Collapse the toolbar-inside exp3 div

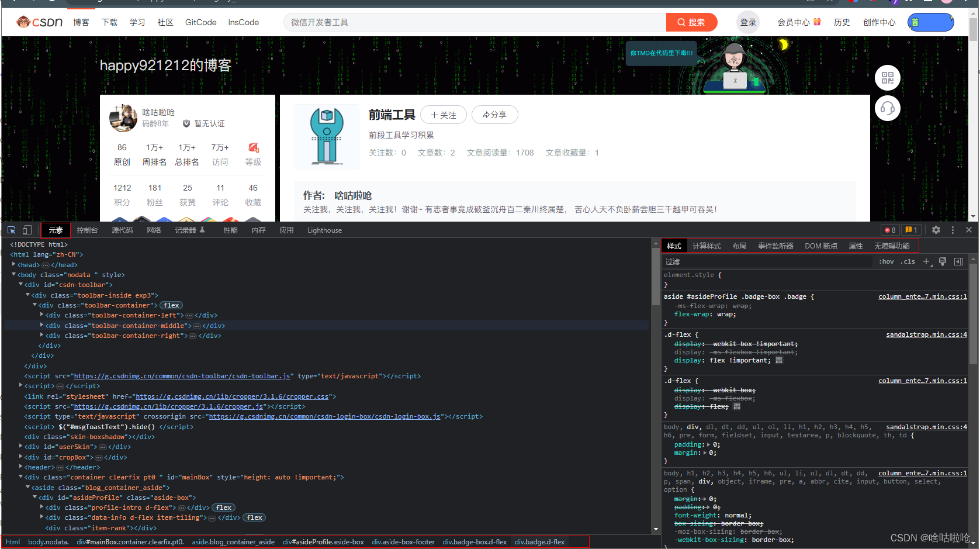27,295
